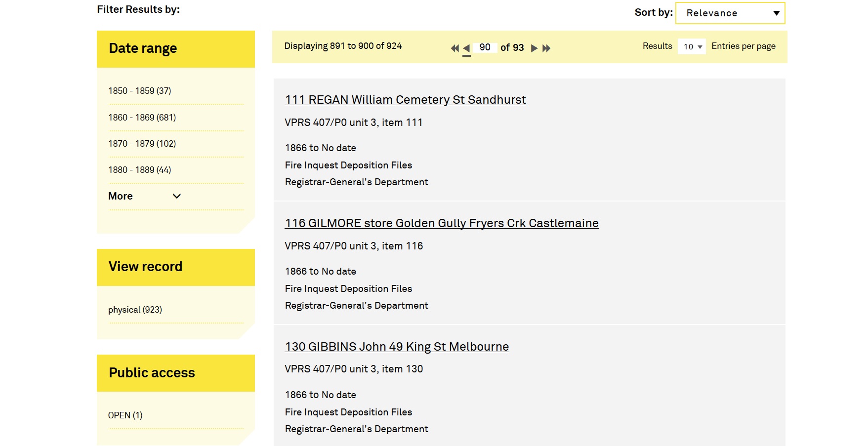Filter by 1850 - 1859 date range
Screen dimensions: 868x446
click(x=140, y=91)
